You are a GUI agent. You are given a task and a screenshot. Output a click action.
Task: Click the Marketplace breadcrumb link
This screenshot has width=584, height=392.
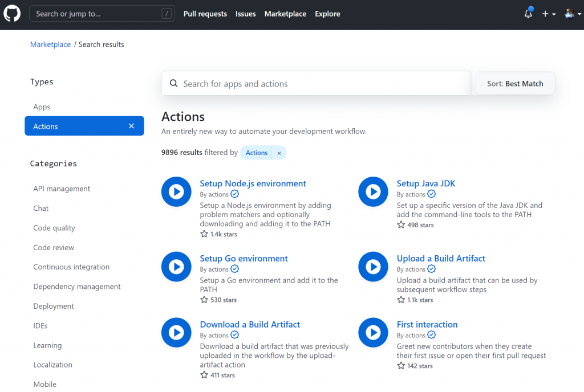pyautogui.click(x=50, y=44)
